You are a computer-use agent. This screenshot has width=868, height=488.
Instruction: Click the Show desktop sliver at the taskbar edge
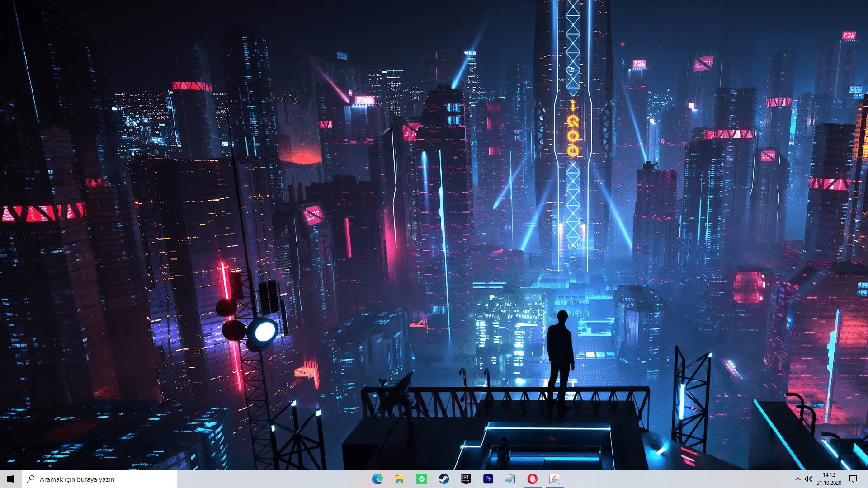coord(867,479)
